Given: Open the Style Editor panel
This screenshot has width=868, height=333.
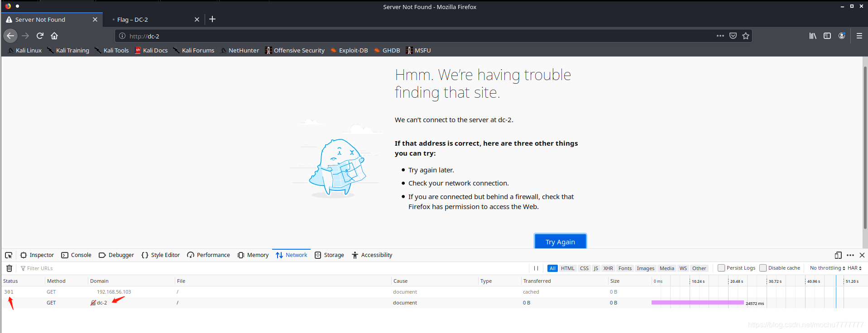Looking at the screenshot, I should coord(161,255).
